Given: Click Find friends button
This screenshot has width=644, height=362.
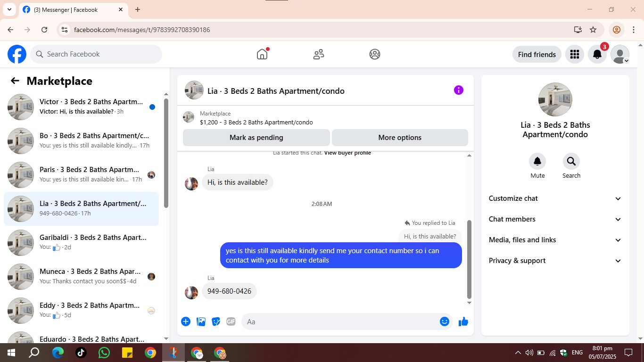Looking at the screenshot, I should click(x=537, y=54).
